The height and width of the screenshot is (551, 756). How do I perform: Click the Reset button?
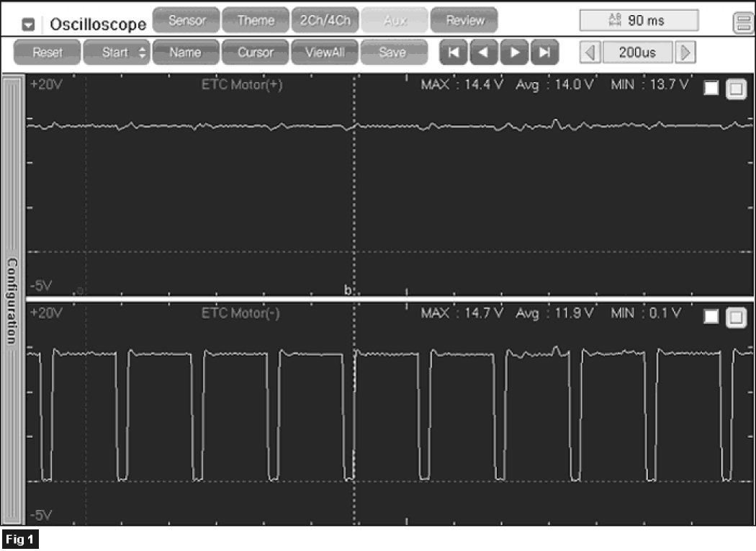coord(47,53)
